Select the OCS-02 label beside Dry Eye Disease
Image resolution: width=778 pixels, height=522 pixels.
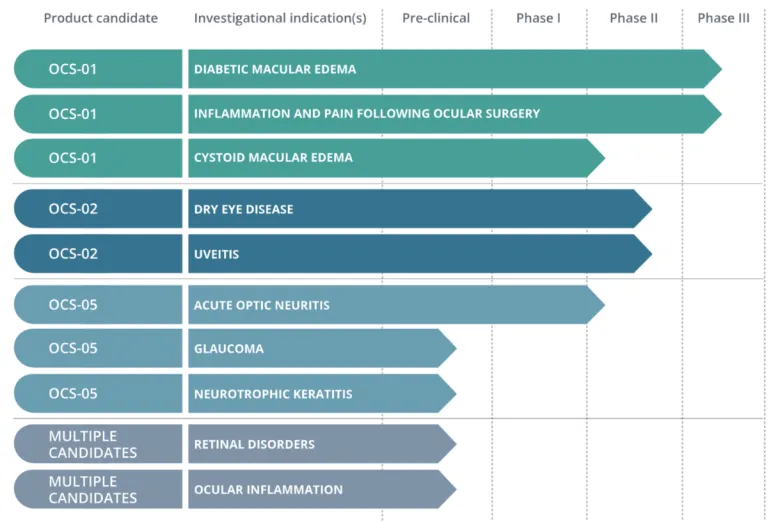(97, 209)
